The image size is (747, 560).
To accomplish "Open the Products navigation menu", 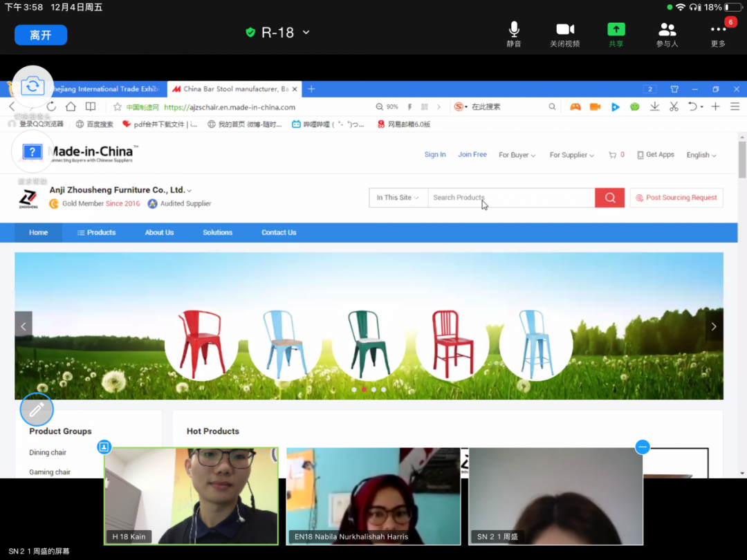I will tap(96, 232).
